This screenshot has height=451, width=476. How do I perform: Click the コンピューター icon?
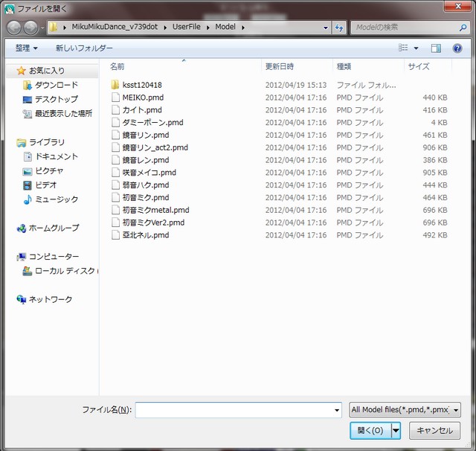(22, 257)
